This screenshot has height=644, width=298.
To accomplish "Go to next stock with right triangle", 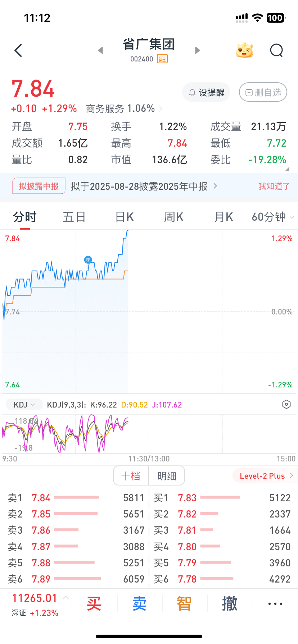I will [x=197, y=50].
